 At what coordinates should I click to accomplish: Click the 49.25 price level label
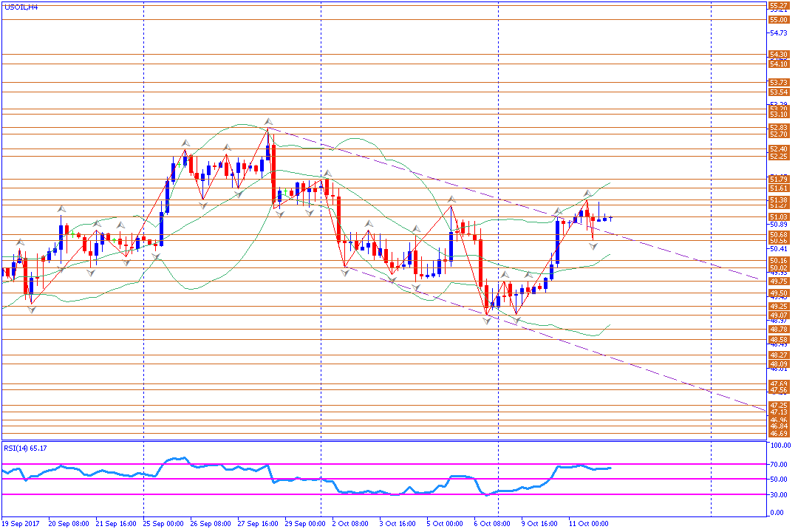779,307
